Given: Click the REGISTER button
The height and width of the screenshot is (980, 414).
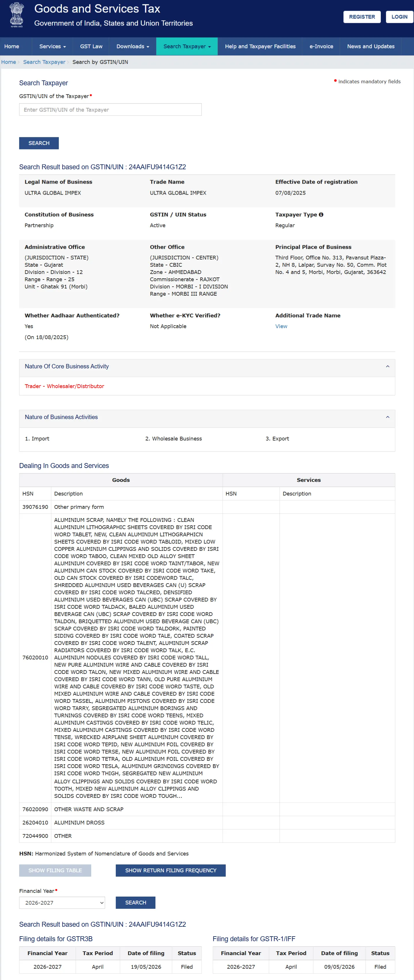Looking at the screenshot, I should 362,17.
